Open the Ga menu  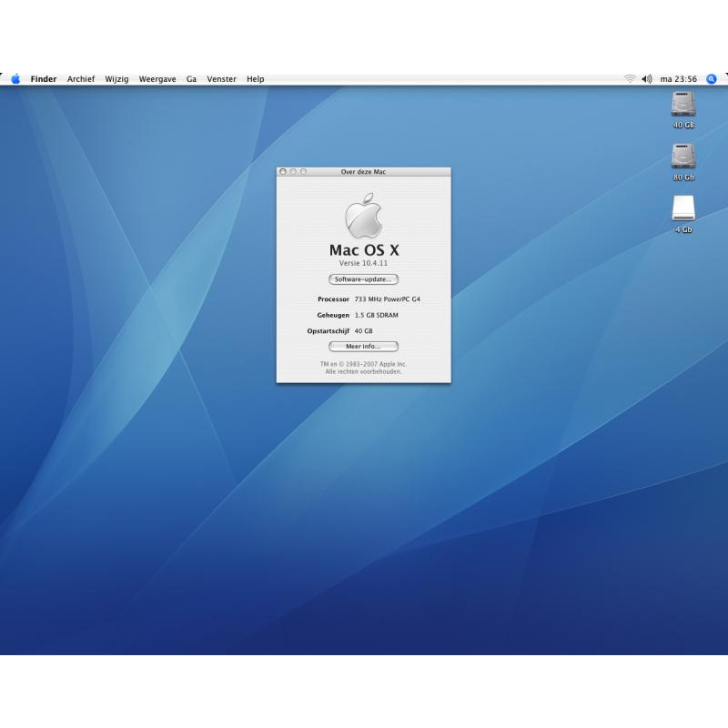[191, 79]
